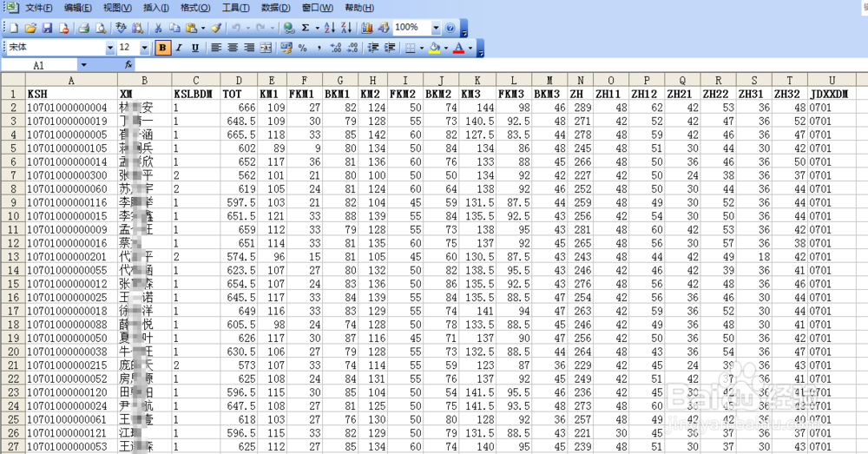Click the Permission icon in the toolbar
868x454 pixels.
[63, 28]
